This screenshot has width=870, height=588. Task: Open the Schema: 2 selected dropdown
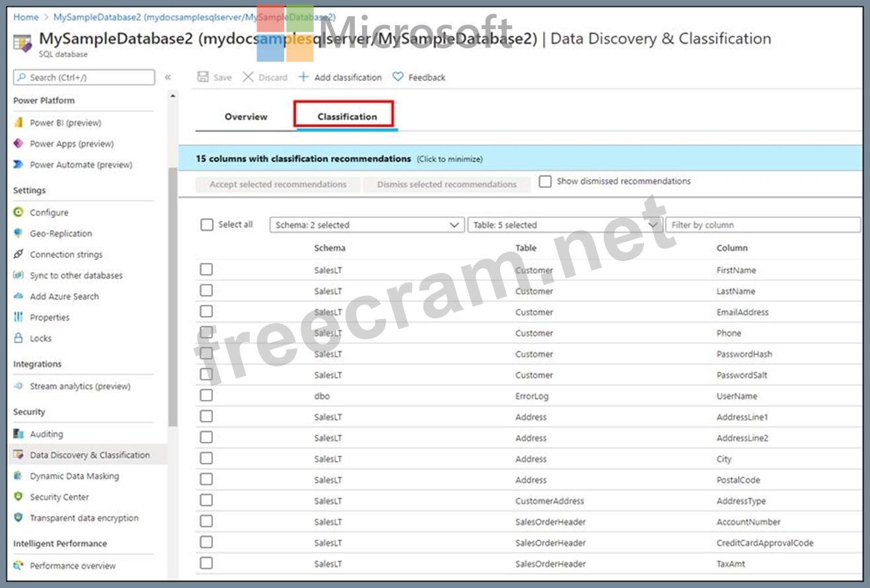(367, 225)
